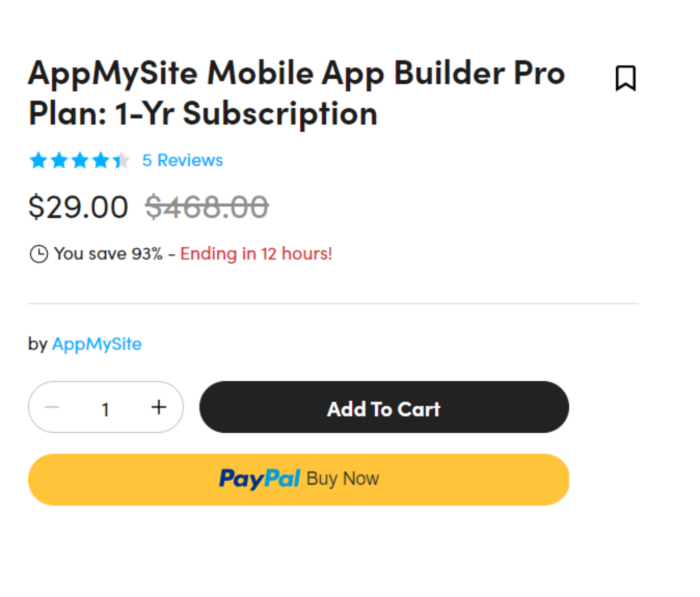Focus the quantity input showing 1
700x597 pixels.
[105, 409]
